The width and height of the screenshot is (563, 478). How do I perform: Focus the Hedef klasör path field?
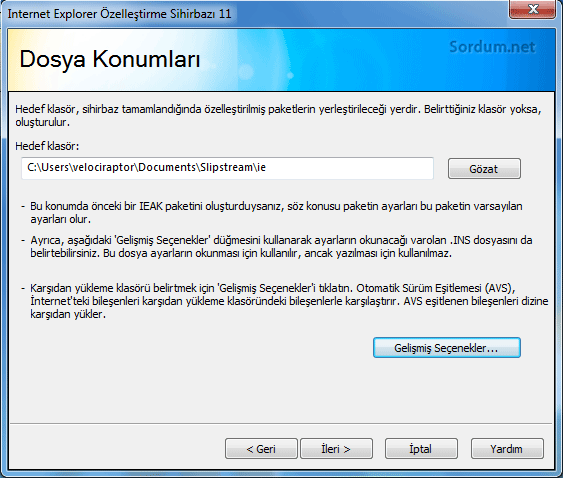[x=227, y=168]
